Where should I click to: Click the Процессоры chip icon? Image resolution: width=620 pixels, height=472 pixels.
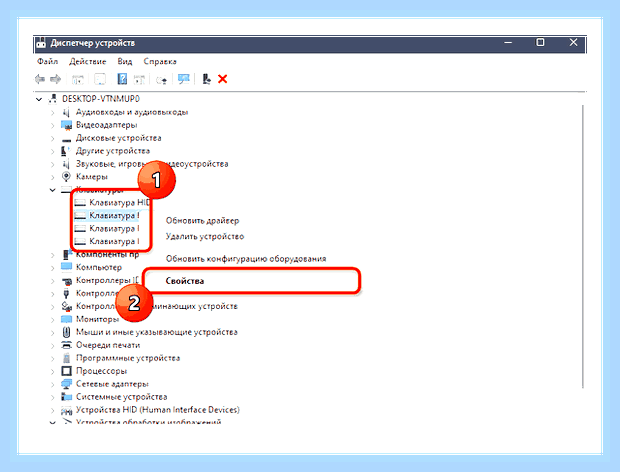[66, 371]
